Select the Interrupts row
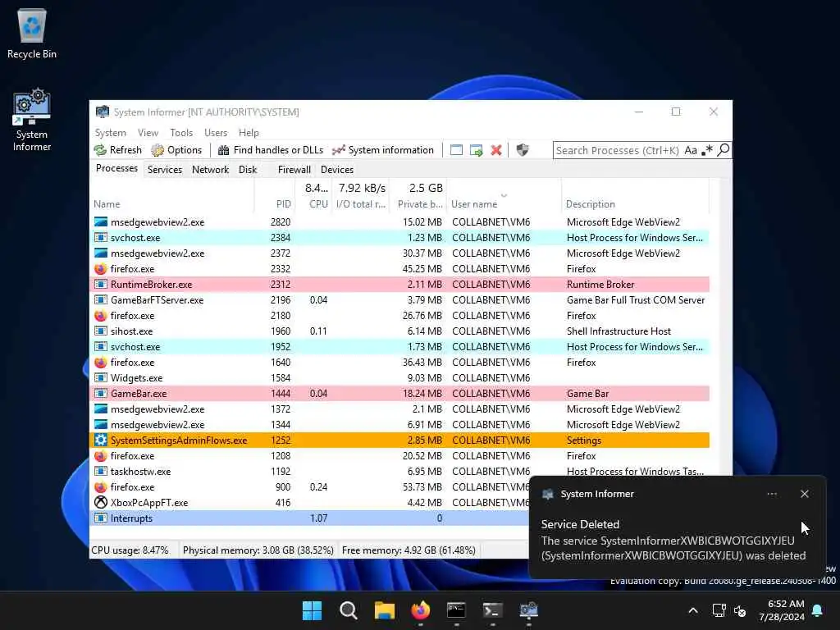The image size is (840, 630). tap(309, 518)
